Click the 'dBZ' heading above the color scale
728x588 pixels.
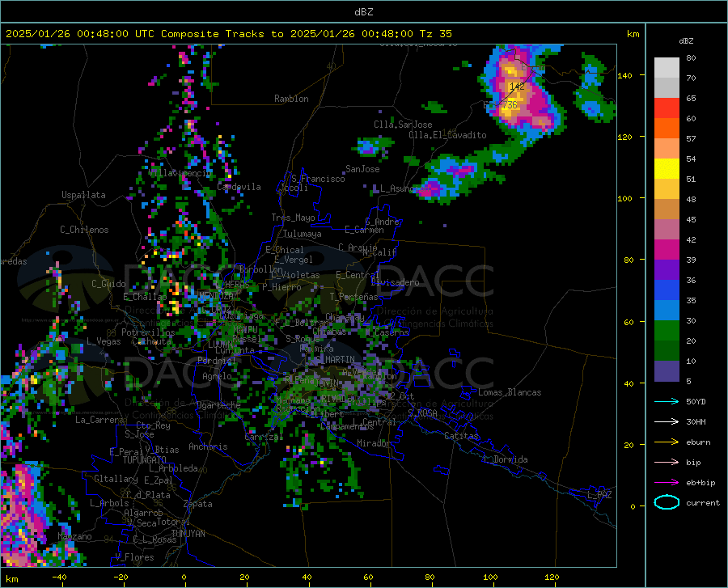[x=686, y=40]
